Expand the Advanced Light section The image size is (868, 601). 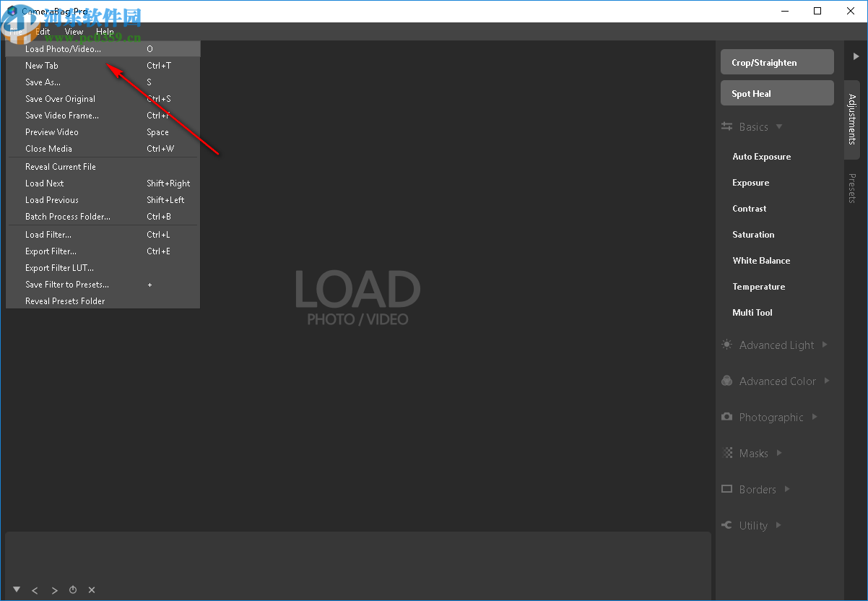point(774,345)
